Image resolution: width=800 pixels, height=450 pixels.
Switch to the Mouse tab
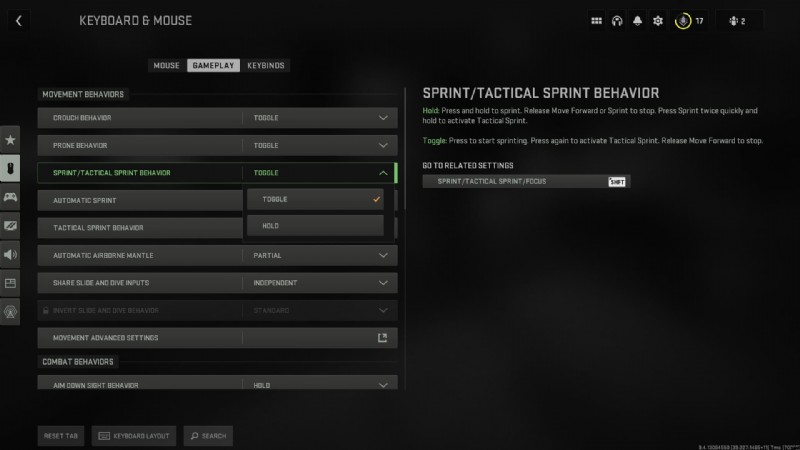[166, 66]
